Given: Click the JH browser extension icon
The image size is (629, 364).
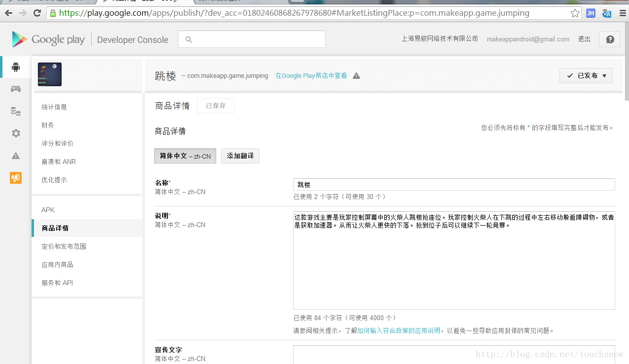Looking at the screenshot, I should [x=591, y=13].
